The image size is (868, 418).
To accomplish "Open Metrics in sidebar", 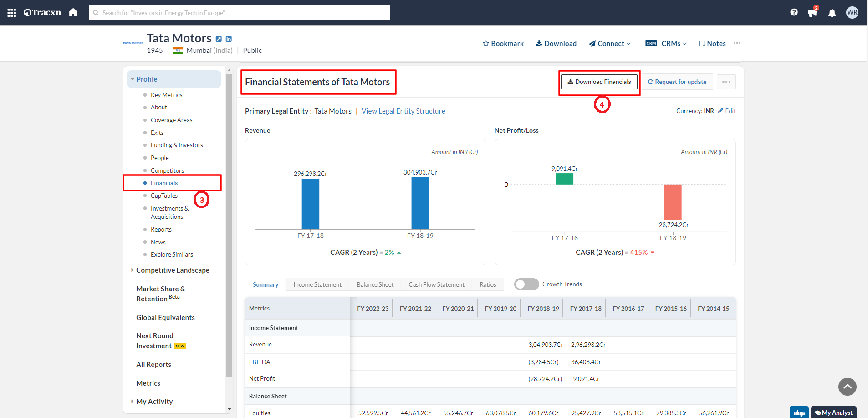I will tap(148, 383).
